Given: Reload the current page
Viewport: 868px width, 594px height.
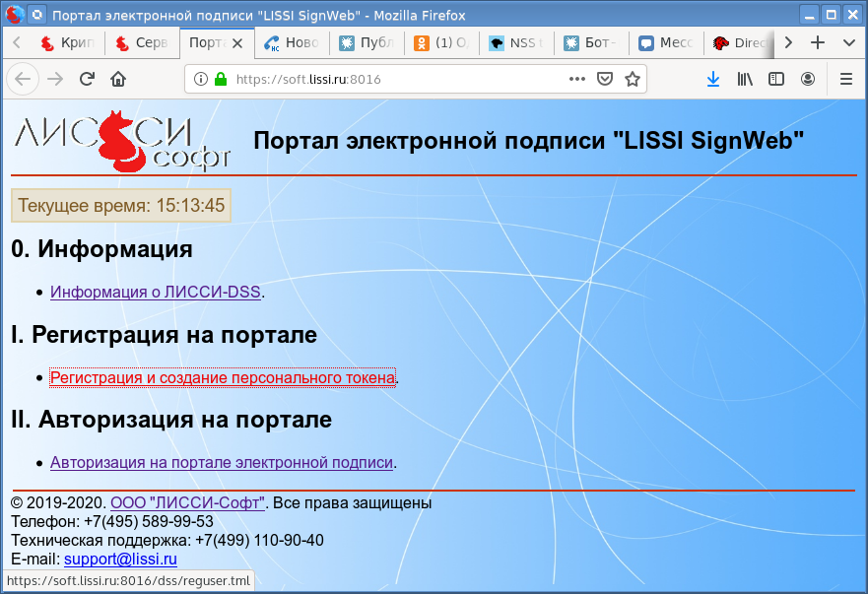Looking at the screenshot, I should 87,79.
